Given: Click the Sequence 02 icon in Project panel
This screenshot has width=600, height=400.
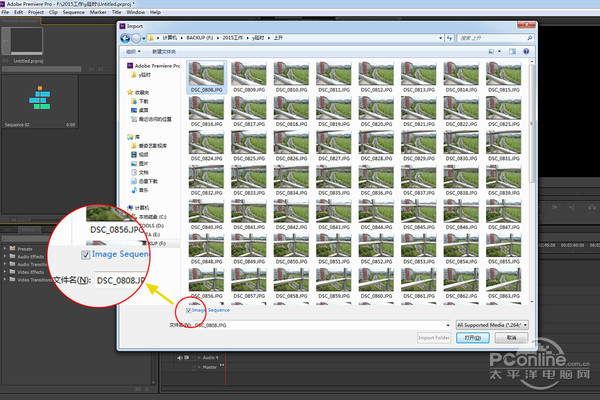Looking at the screenshot, I should pyautogui.click(x=39, y=101).
